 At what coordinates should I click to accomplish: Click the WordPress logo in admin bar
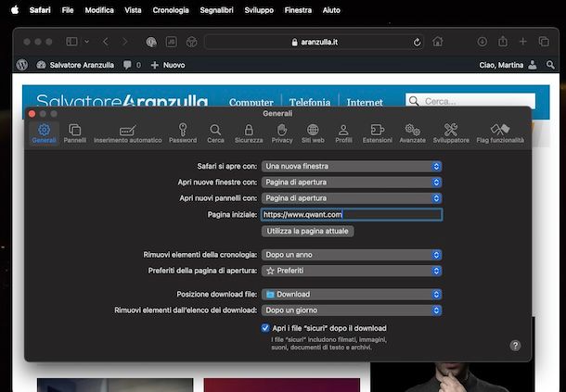point(22,65)
